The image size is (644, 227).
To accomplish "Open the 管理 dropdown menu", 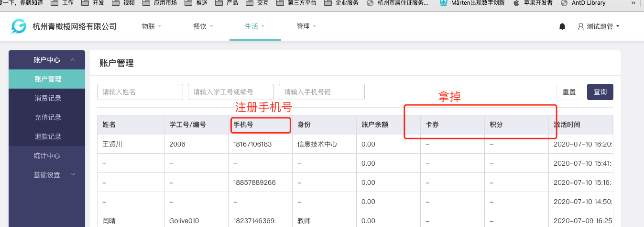I will click(306, 26).
